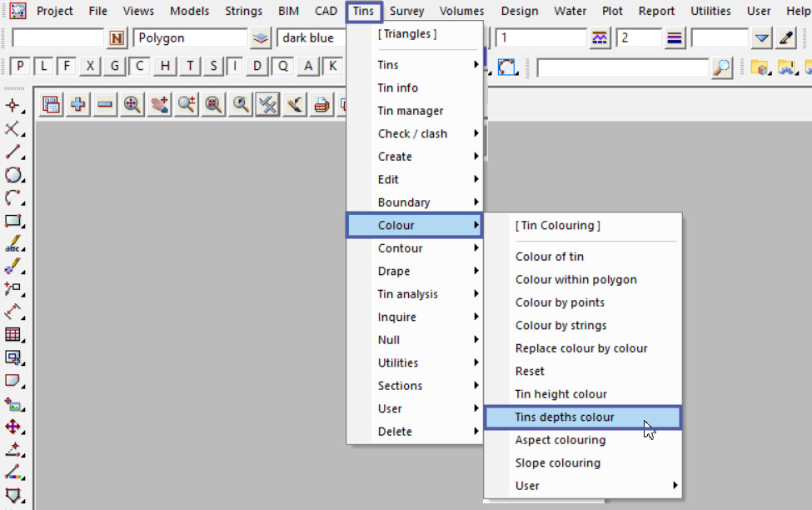Toggle the G snap button

pyautogui.click(x=116, y=67)
